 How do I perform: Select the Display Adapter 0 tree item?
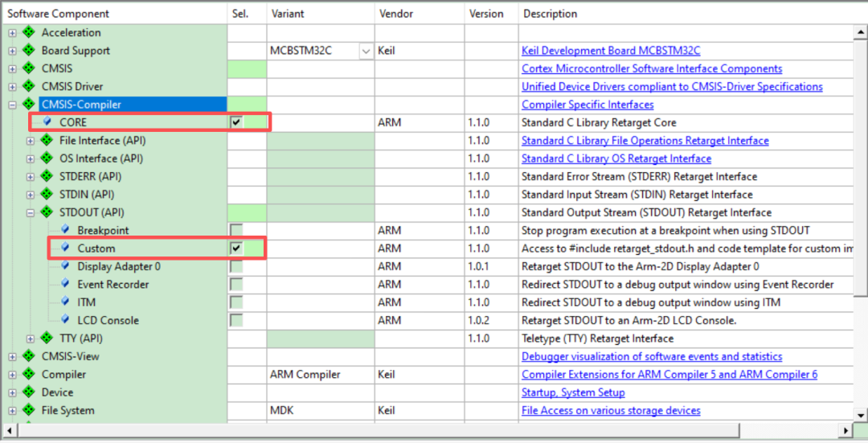(118, 266)
